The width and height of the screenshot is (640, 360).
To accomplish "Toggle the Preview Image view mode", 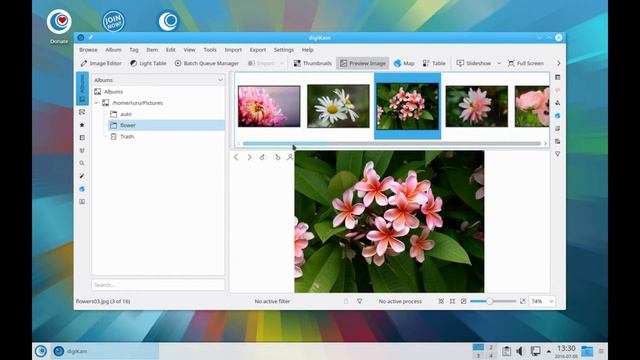I will (362, 63).
